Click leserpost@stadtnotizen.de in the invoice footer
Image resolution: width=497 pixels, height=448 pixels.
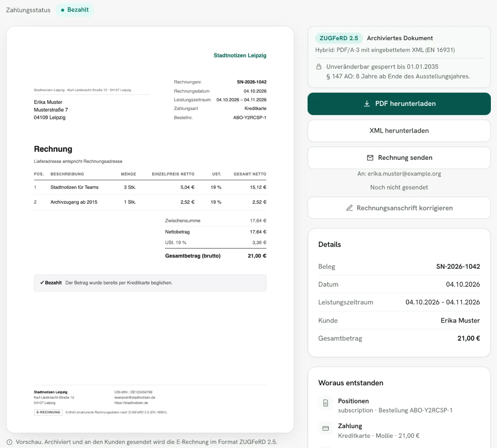pos(135,398)
